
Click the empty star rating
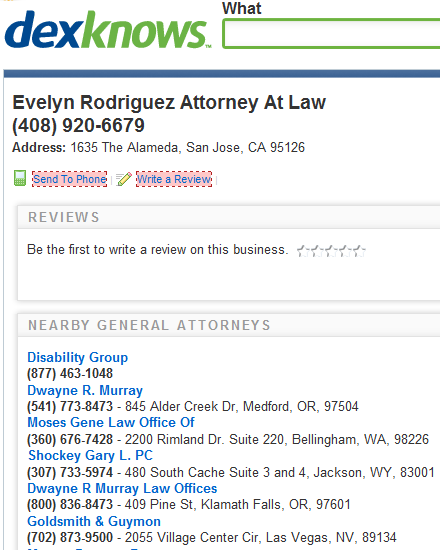click(x=331, y=251)
